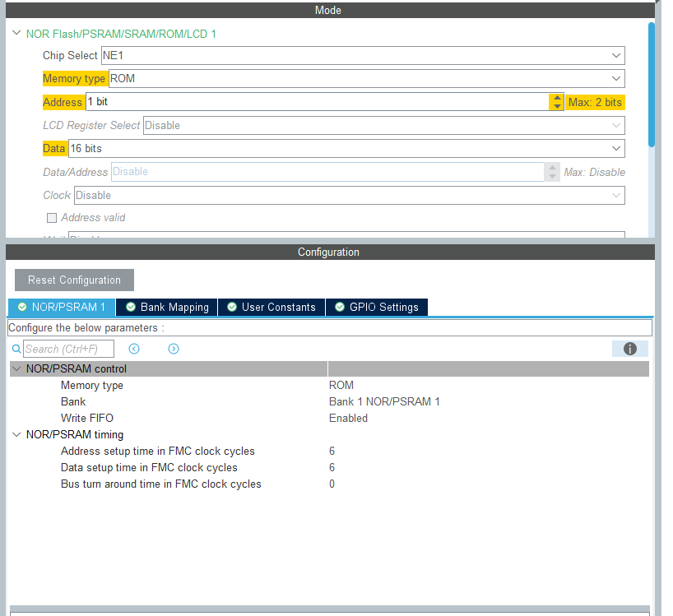Image resolution: width=673 pixels, height=616 pixels.
Task: Open the LCD Register Select dropdown
Action: [x=383, y=126]
